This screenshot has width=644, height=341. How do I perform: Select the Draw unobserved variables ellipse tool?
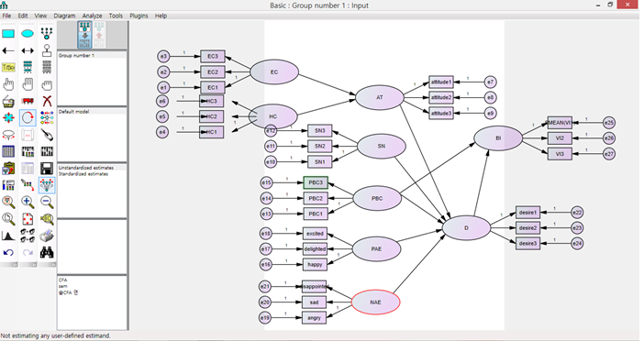28,34
